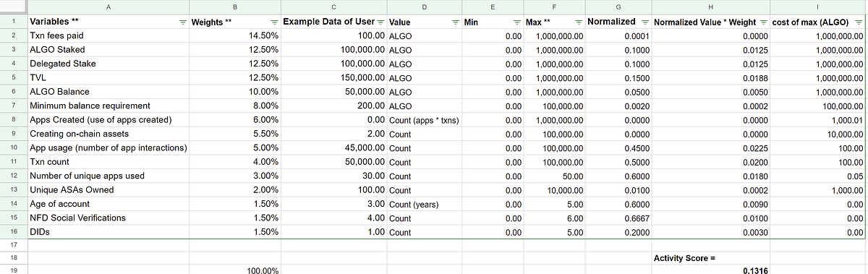
Task: Click the 1,000.01 cost of max cell
Action: (x=818, y=120)
